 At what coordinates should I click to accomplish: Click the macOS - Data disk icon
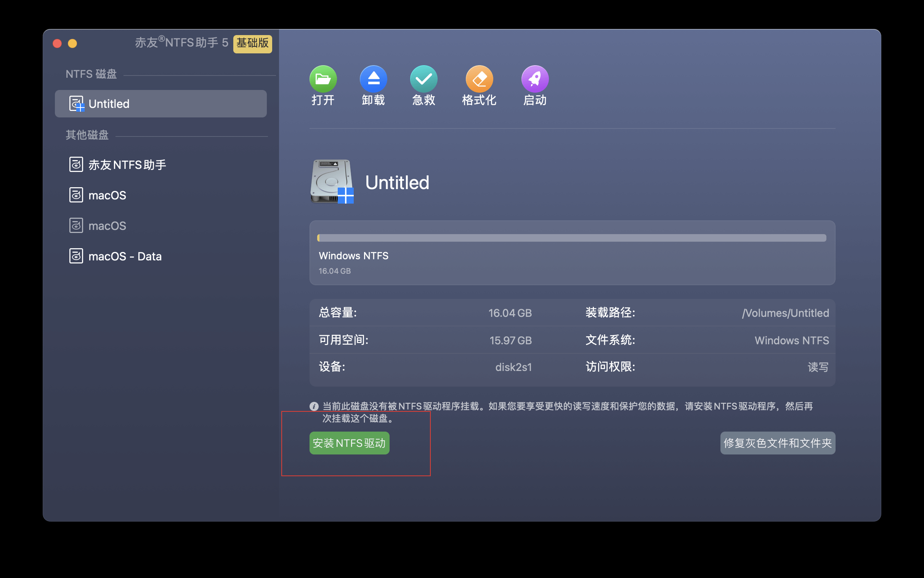point(76,256)
